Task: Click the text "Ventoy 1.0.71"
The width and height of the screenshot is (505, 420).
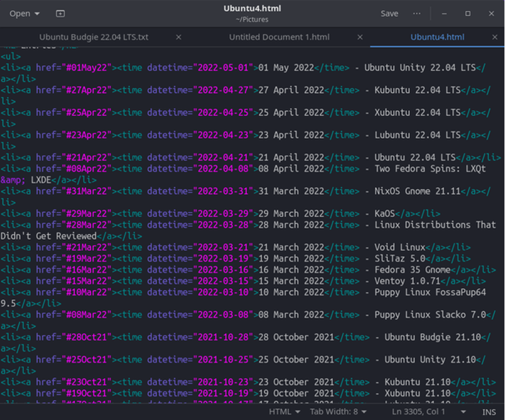Action: point(407,281)
